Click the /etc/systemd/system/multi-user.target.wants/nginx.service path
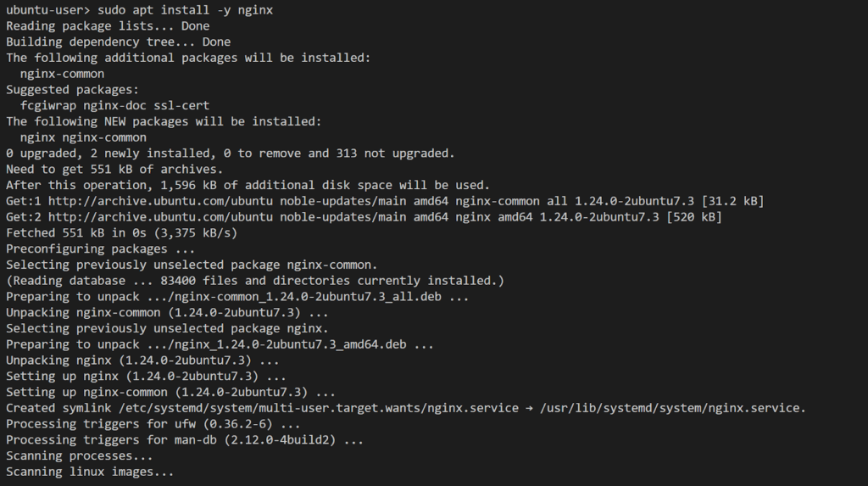 (x=319, y=409)
